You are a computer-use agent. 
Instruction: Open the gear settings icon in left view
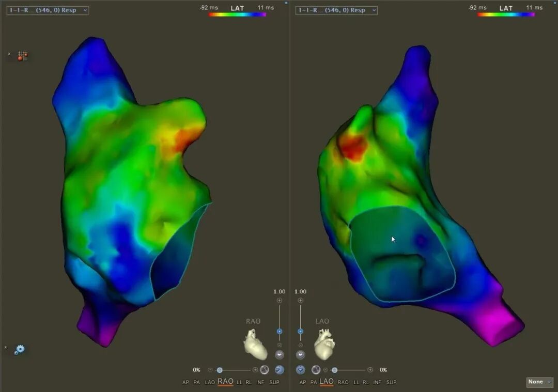(20, 350)
